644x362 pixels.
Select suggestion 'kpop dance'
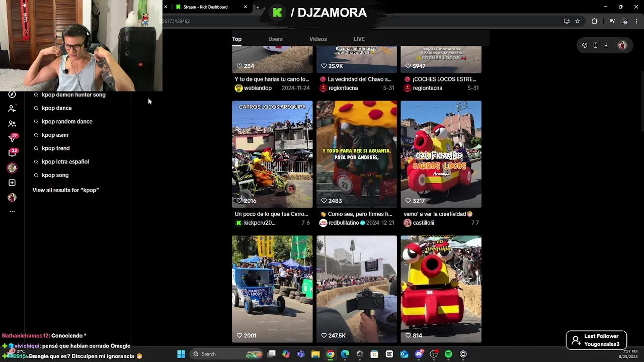(x=57, y=108)
